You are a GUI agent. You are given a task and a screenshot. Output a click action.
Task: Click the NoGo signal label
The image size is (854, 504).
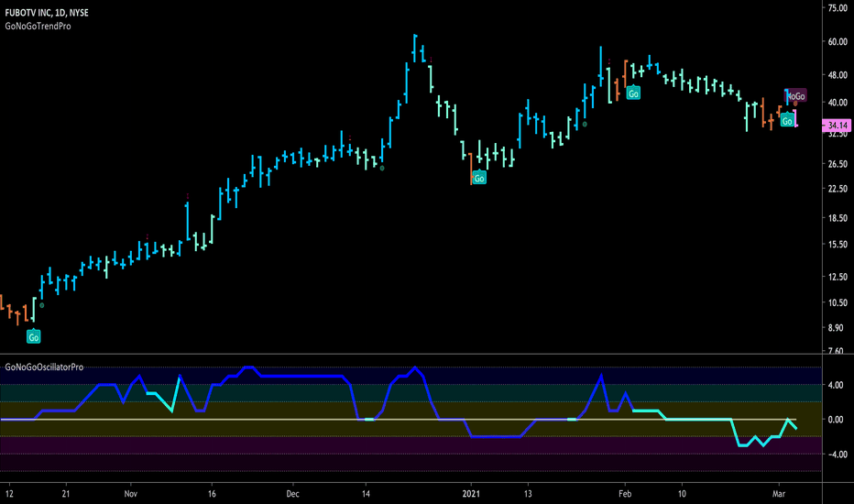[x=795, y=96]
